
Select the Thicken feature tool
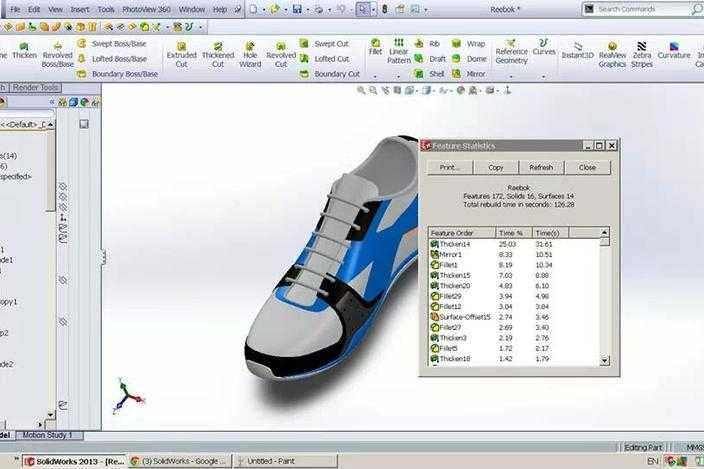24,50
